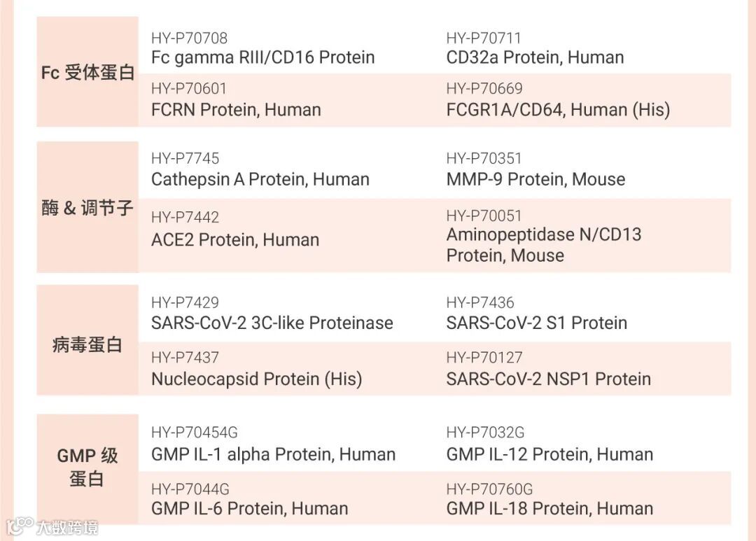Open the CD32a Protein, Human entry
Viewport: 756px width, 541px height.
click(535, 57)
